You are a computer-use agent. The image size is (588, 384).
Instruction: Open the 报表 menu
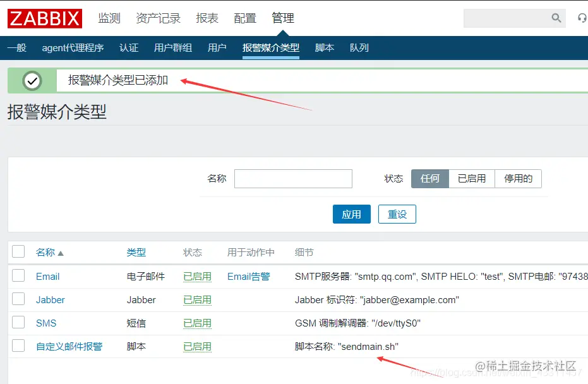pos(207,18)
